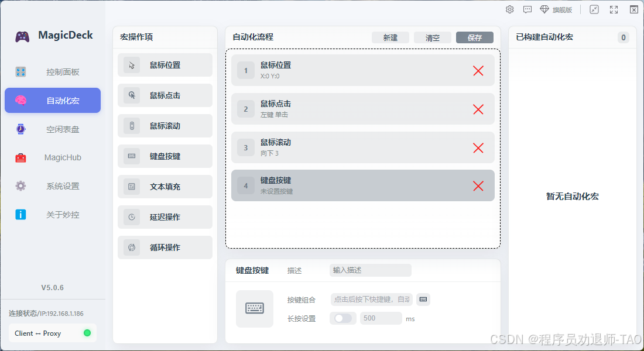Add 鼠标点击 macro action
Image resolution: width=644 pixels, height=351 pixels.
pos(165,95)
